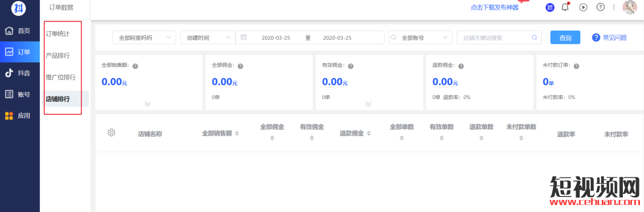Expand details under 全部销售额 card

click(147, 104)
